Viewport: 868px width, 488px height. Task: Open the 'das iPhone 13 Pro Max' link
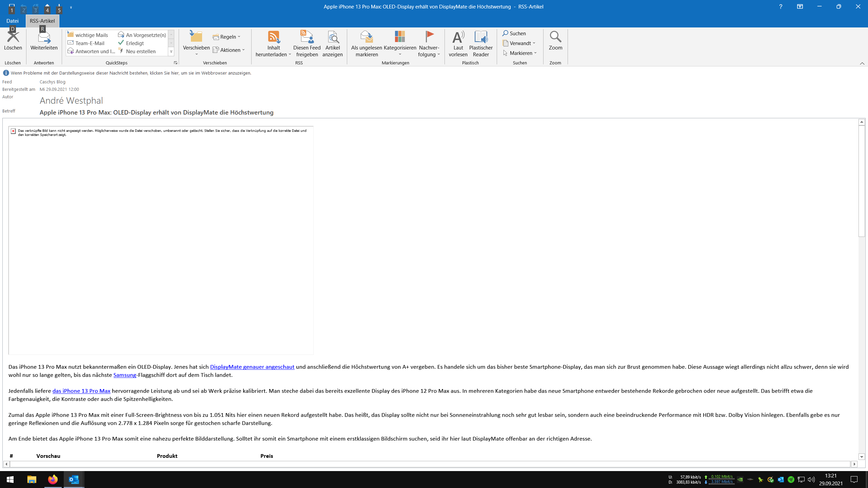81,391
